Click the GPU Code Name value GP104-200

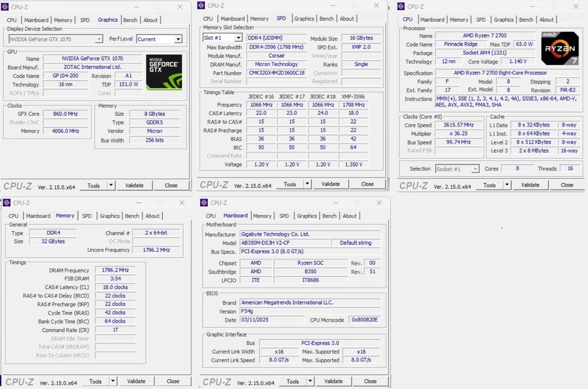65,76
